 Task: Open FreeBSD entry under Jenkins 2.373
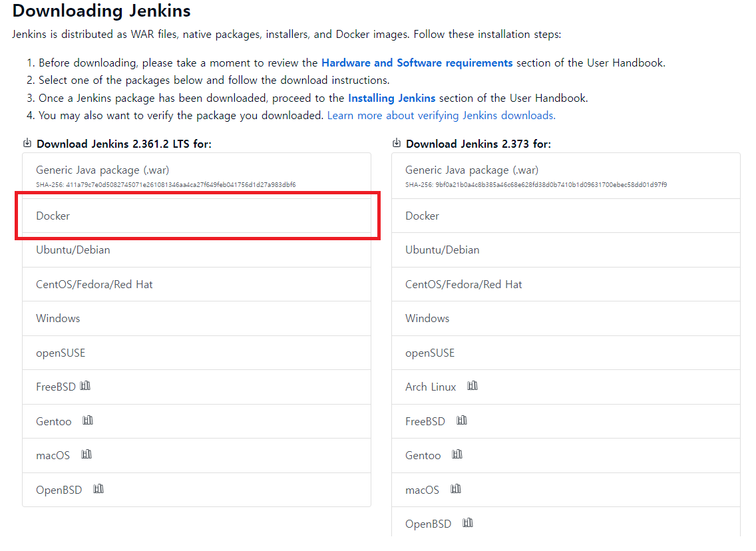566,421
